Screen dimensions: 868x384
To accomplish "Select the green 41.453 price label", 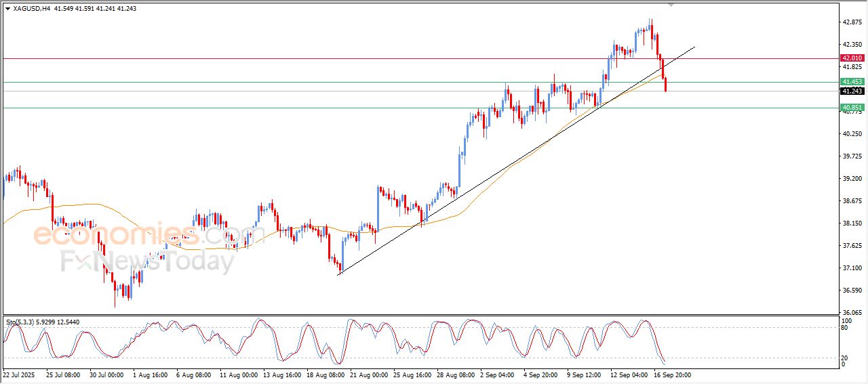I will pyautogui.click(x=852, y=82).
